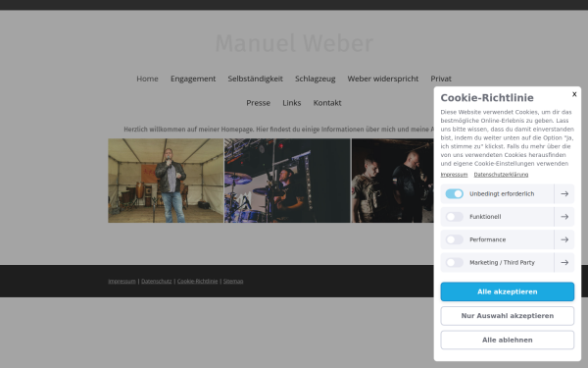The width and height of the screenshot is (588, 368).
Task: Enable the Performance cookies switch
Action: (454, 239)
